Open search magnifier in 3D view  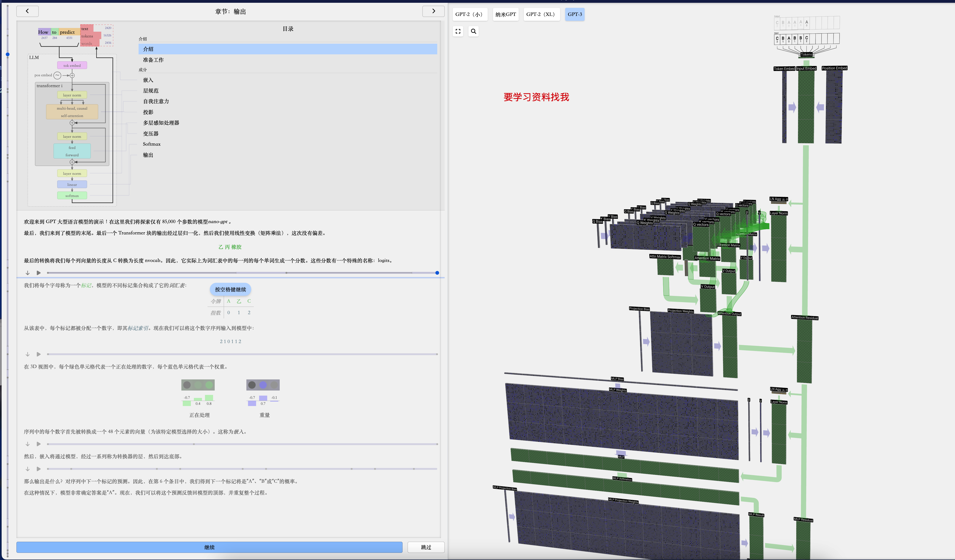(x=473, y=31)
